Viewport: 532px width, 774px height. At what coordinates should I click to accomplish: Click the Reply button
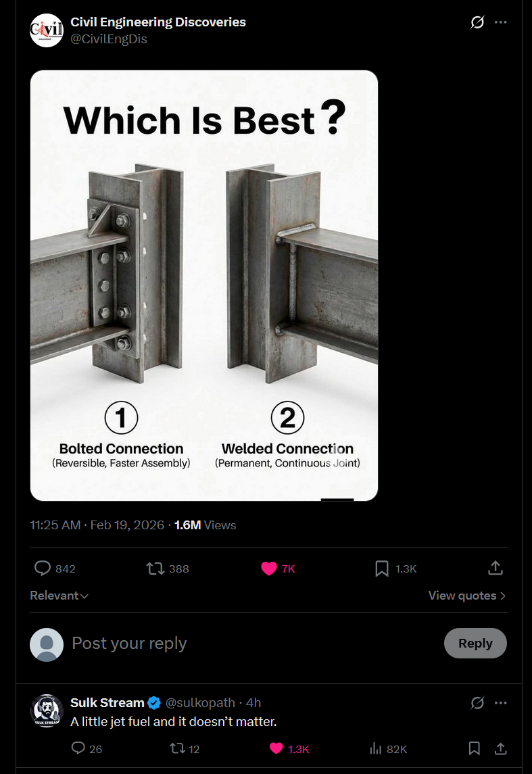[475, 643]
